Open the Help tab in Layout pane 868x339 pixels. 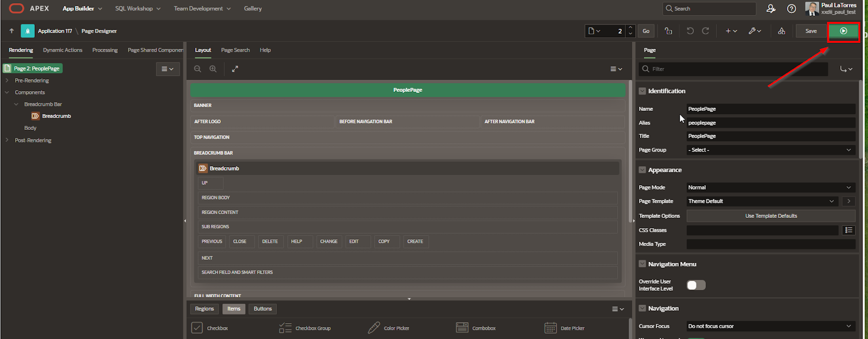tap(265, 50)
